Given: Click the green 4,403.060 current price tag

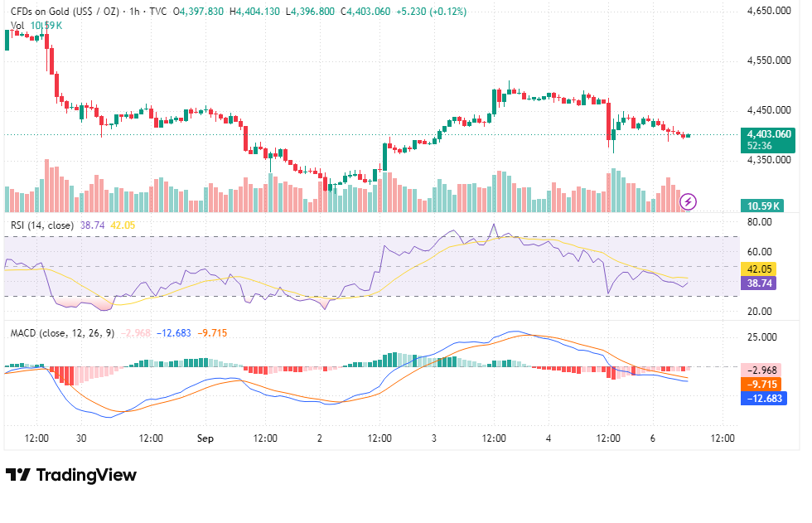Looking at the screenshot, I should pos(767,140).
